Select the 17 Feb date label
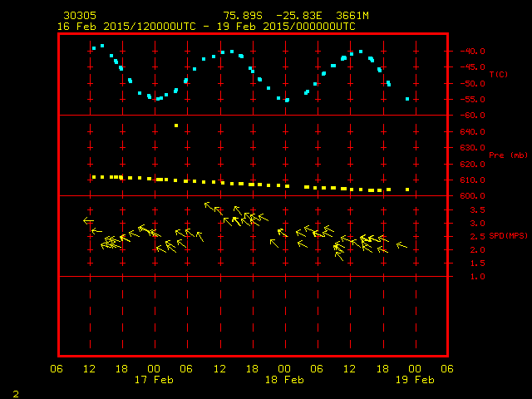This screenshot has width=532, height=399. (x=154, y=379)
